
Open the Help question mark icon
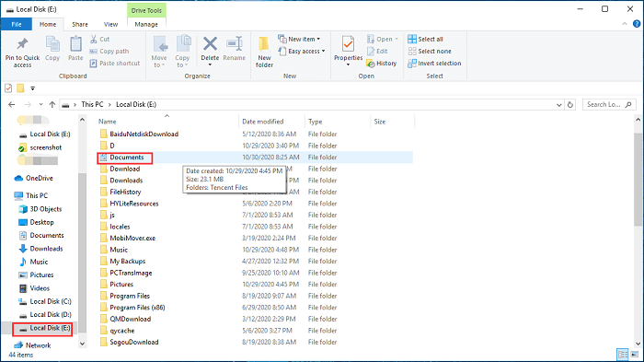coord(637,24)
